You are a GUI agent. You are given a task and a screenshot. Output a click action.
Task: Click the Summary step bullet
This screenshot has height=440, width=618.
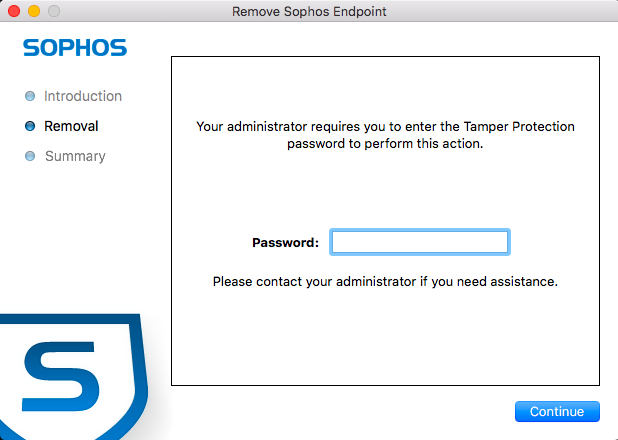coord(30,157)
